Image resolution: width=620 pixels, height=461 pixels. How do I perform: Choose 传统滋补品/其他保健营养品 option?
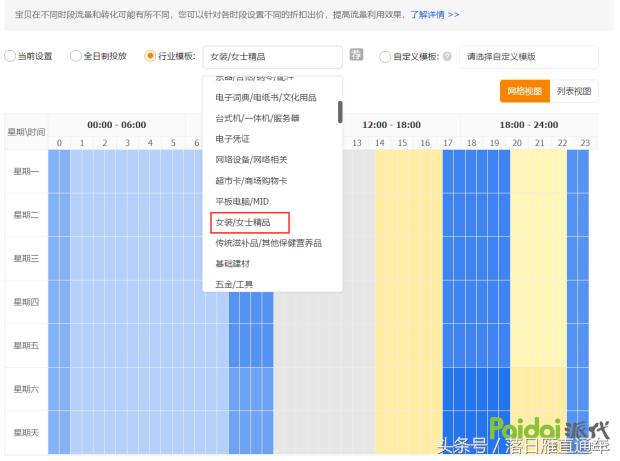pyautogui.click(x=268, y=243)
